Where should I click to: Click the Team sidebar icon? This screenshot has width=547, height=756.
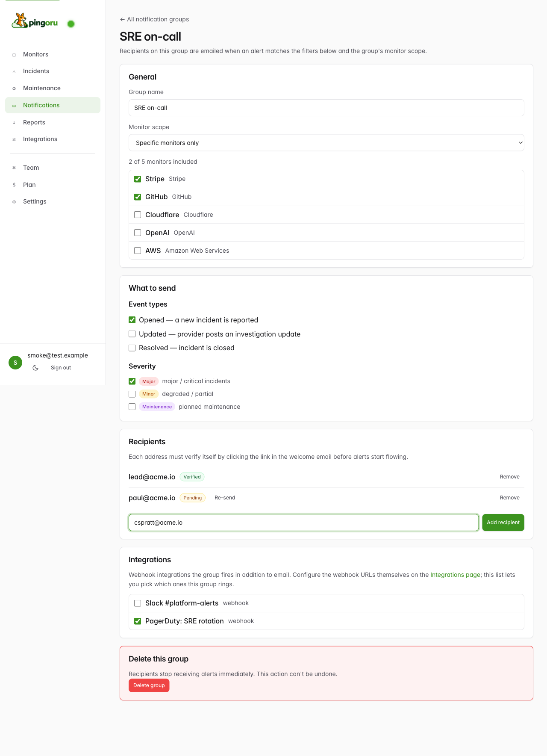click(14, 168)
